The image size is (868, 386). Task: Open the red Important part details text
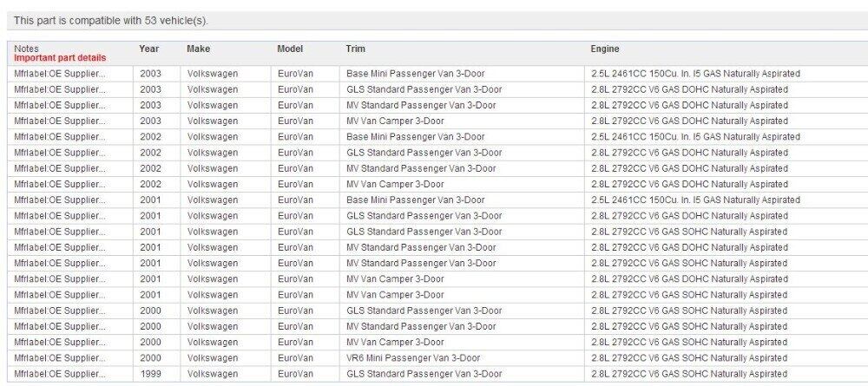tap(60, 58)
